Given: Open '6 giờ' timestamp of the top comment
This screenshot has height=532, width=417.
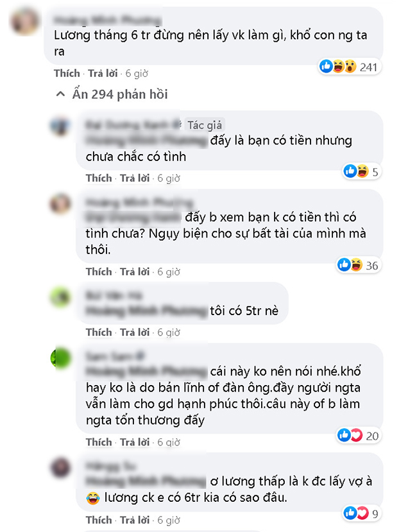Looking at the screenshot, I should click(x=137, y=73).
